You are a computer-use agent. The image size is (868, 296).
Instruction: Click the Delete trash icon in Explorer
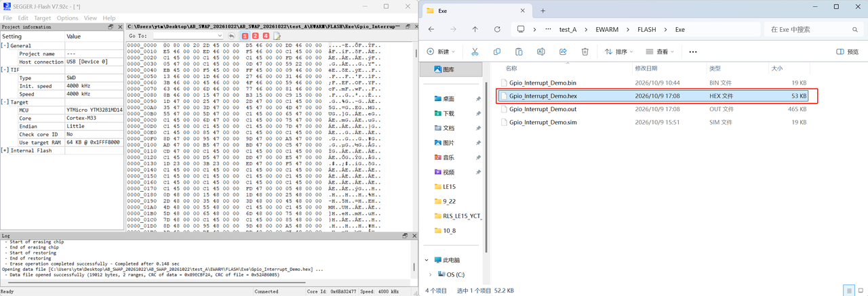point(585,51)
